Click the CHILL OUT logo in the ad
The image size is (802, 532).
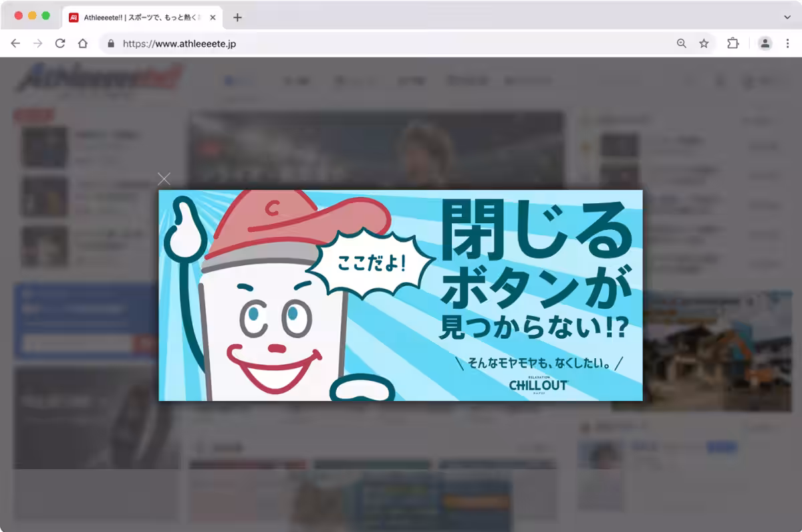(x=538, y=384)
